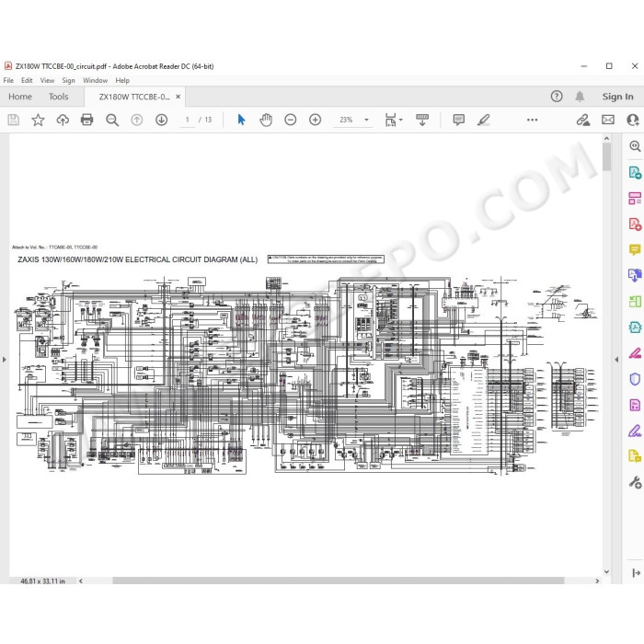Click the share with others person icon

coord(633,120)
